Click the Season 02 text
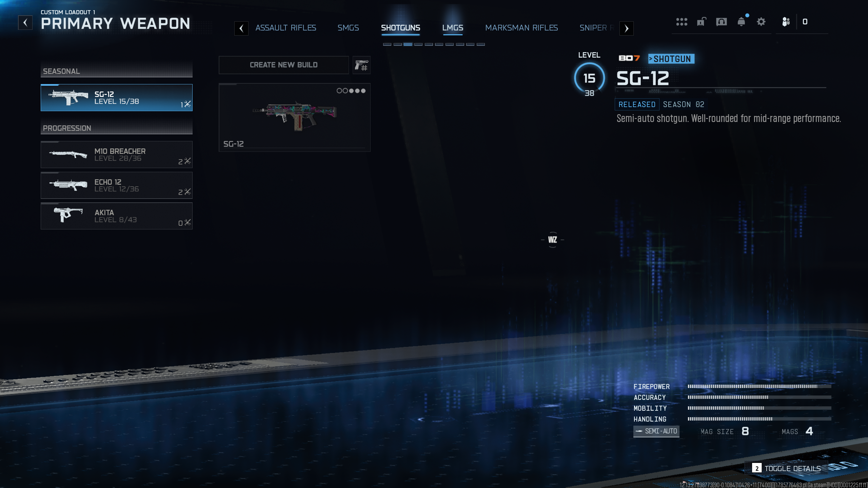The image size is (868, 488). pos(684,104)
